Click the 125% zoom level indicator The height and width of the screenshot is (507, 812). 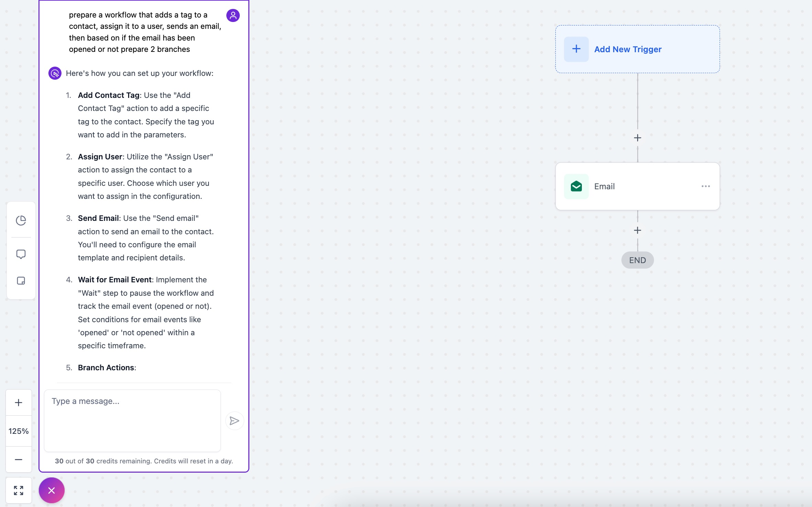(x=19, y=431)
